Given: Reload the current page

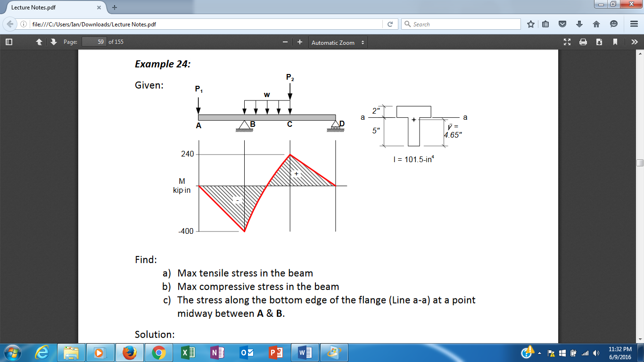Looking at the screenshot, I should 391,24.
